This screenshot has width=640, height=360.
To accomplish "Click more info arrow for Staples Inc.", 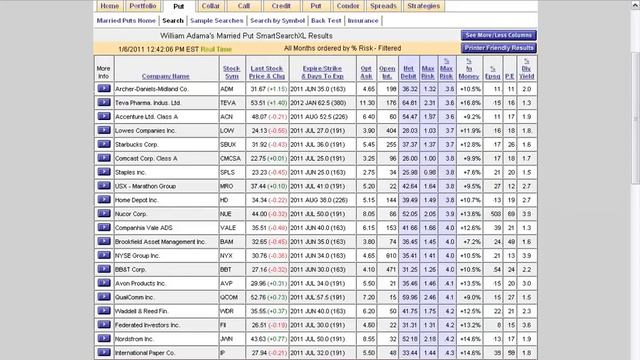I will (x=104, y=171).
